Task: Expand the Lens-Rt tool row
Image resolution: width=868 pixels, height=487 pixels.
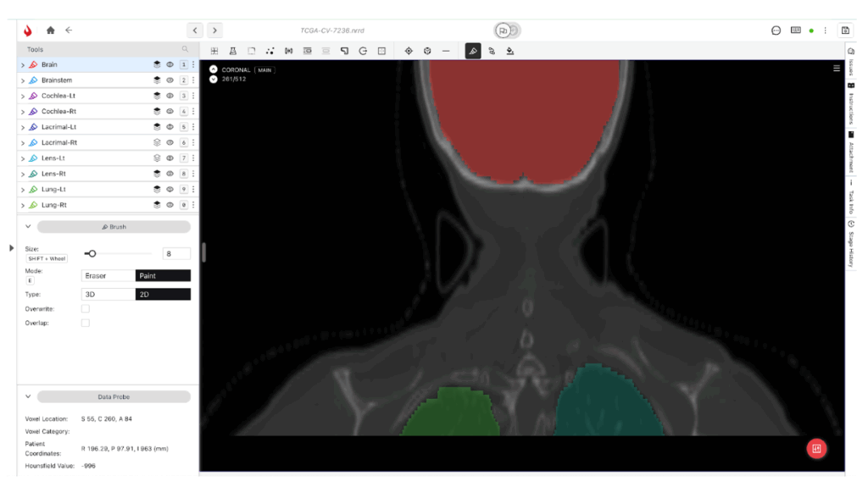Action: 23,174
